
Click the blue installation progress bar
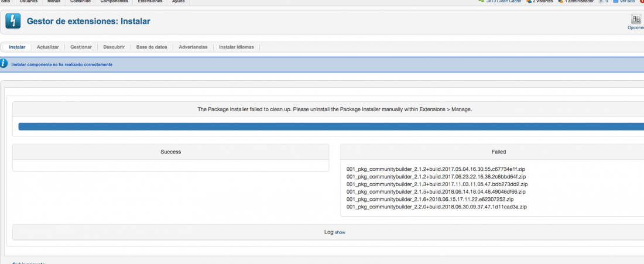331,126
